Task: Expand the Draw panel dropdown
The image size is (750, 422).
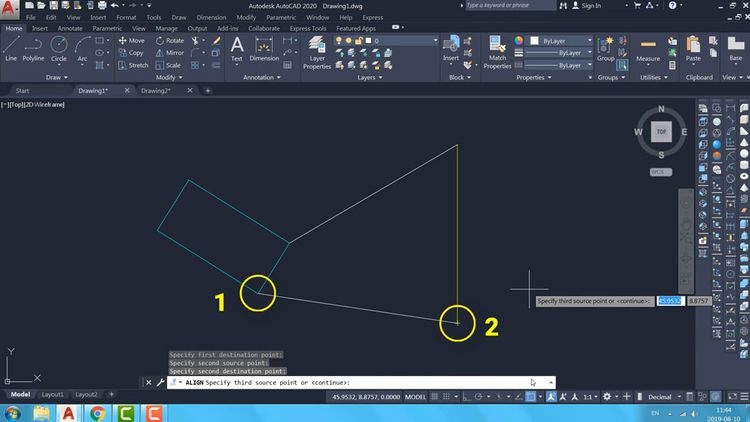Action: click(x=56, y=78)
